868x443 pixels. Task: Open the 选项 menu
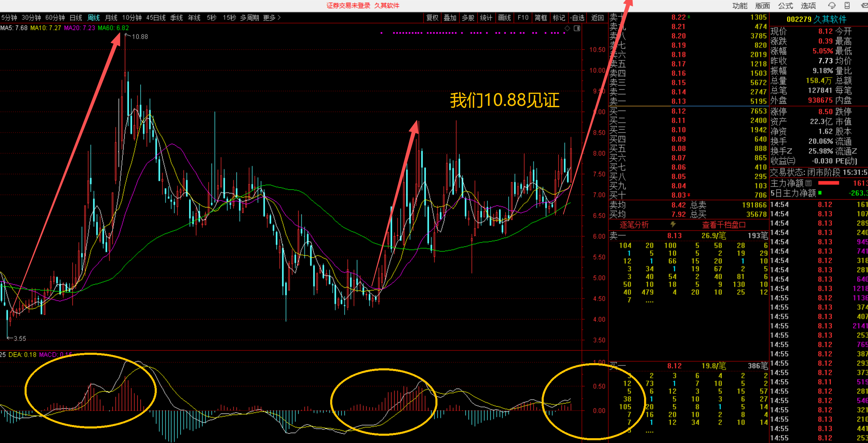(x=808, y=6)
